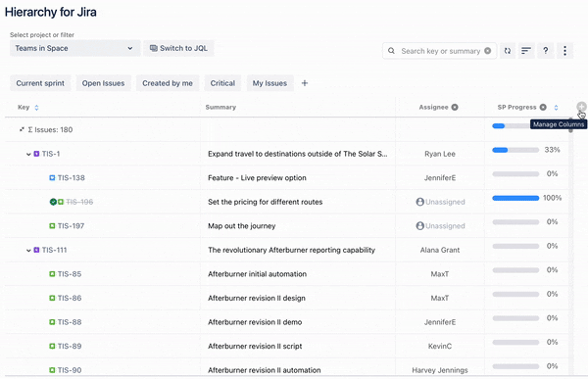Click the Assignee column header label
The height and width of the screenshot is (379, 588).
click(x=433, y=107)
